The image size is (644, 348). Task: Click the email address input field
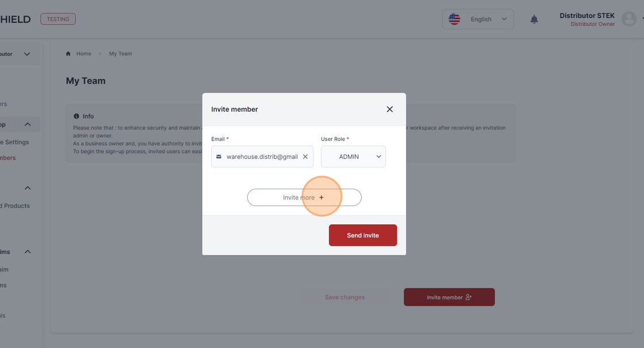click(x=262, y=156)
